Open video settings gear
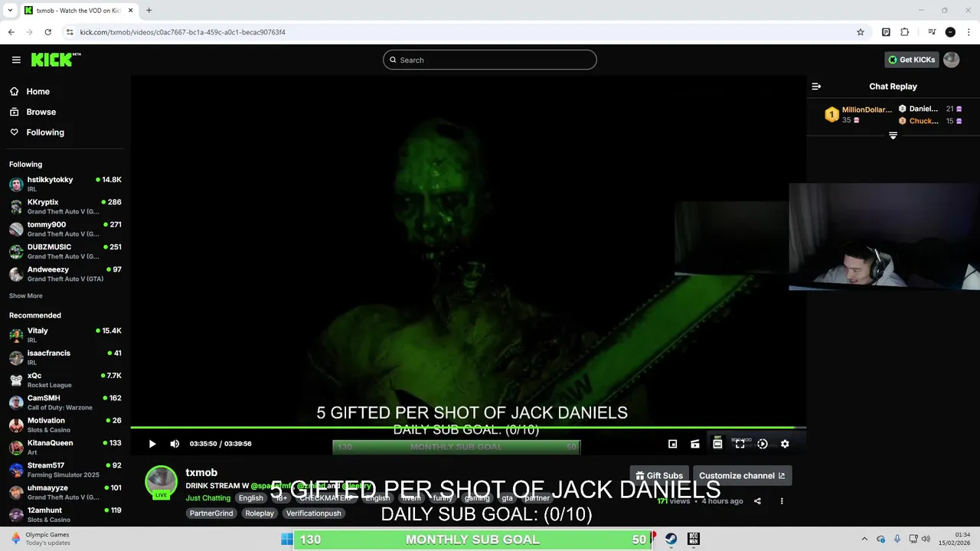980x551 pixels. (x=785, y=444)
